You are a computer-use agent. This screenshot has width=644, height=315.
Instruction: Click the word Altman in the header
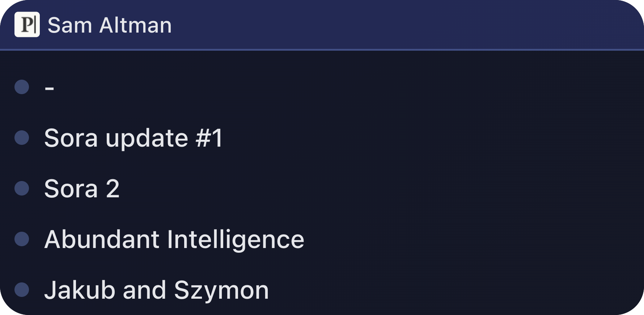[x=136, y=25]
